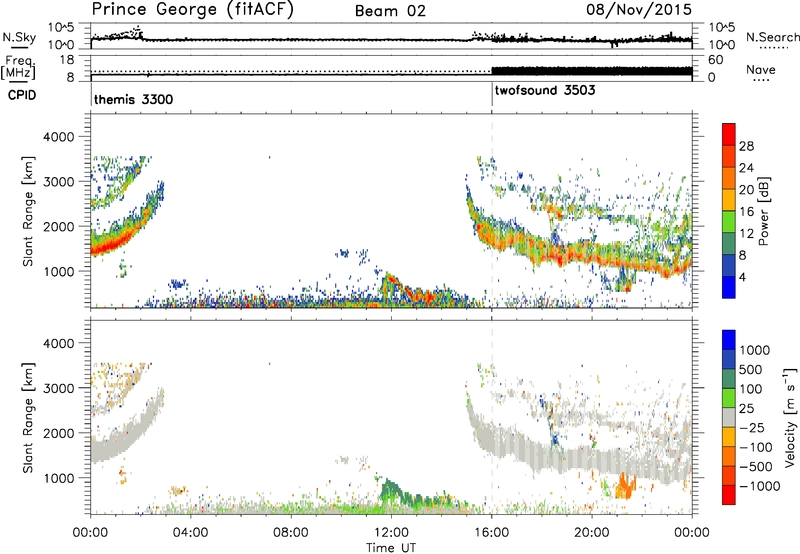Click the "CPID" row label

pos(22,95)
